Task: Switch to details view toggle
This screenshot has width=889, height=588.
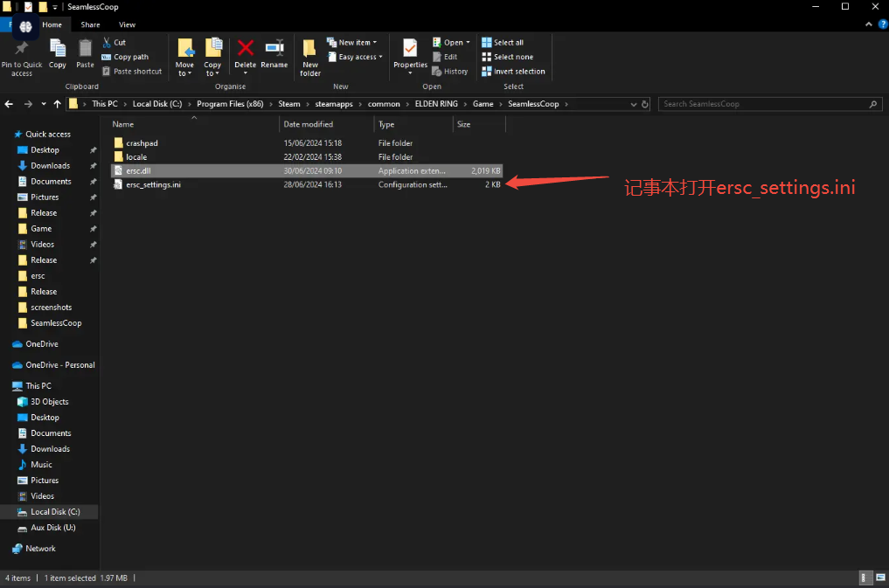Action: click(x=865, y=578)
